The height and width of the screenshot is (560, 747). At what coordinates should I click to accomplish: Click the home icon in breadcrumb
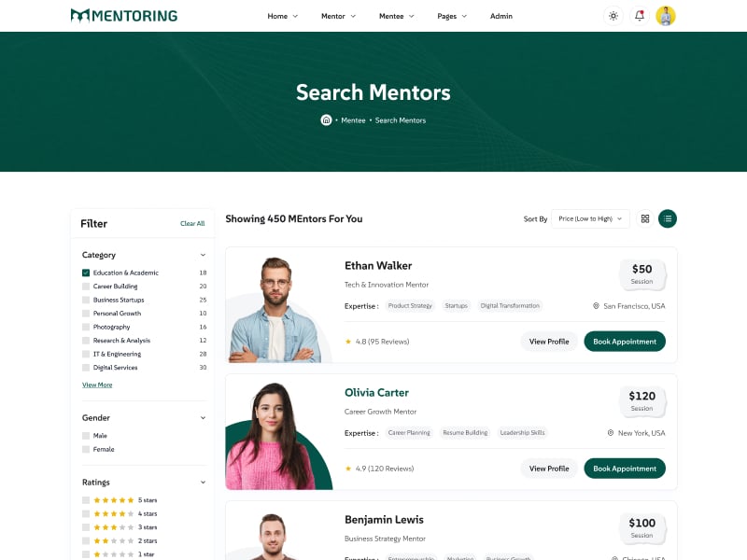[326, 120]
